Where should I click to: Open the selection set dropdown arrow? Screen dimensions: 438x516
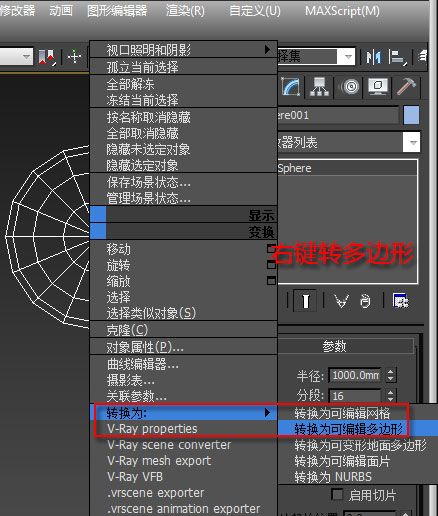click(348, 57)
